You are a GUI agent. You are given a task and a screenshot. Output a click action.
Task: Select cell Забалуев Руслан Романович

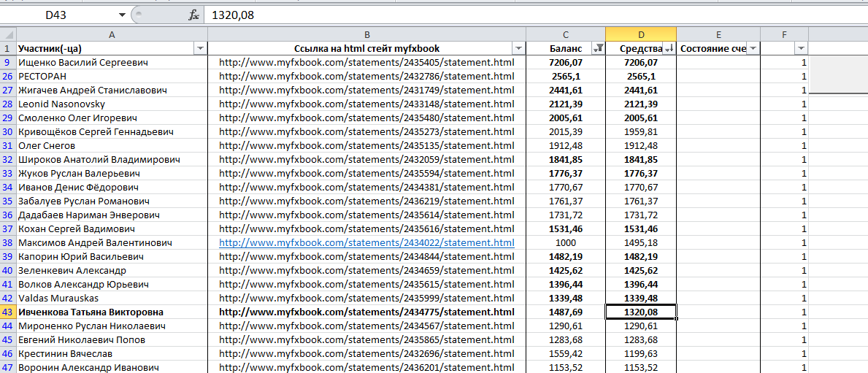point(112,201)
